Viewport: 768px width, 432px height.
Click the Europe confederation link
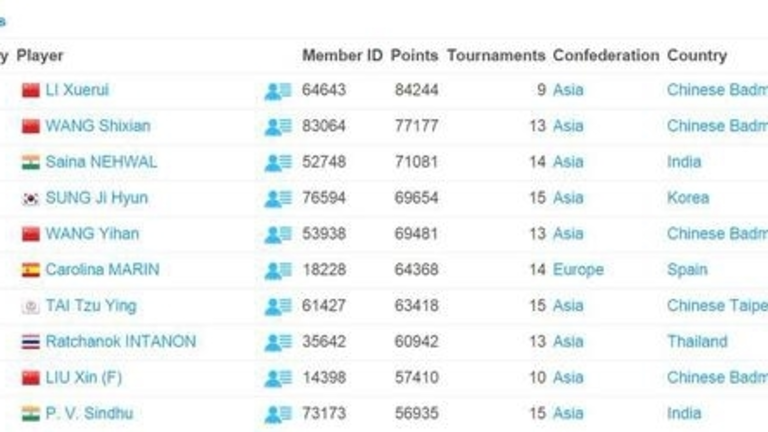pyautogui.click(x=578, y=270)
